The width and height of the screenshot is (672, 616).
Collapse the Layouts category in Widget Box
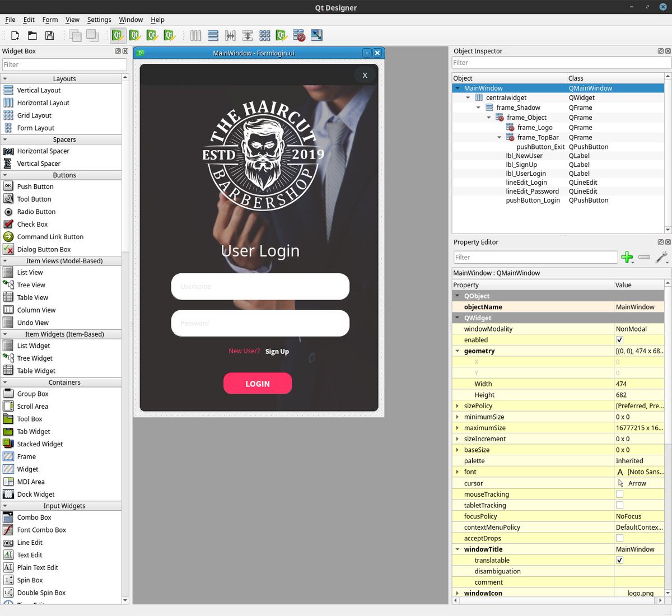(5, 79)
